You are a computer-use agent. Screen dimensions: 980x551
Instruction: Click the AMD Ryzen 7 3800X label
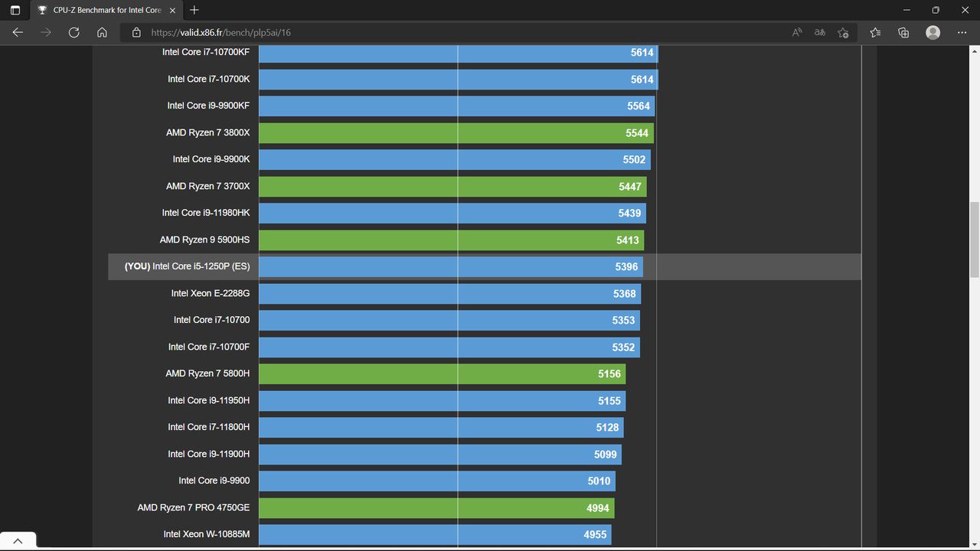coord(207,132)
